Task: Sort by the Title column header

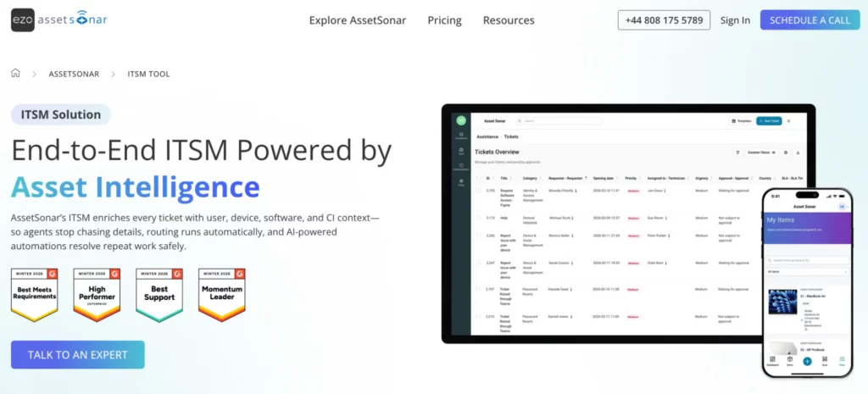Action: click(505, 178)
